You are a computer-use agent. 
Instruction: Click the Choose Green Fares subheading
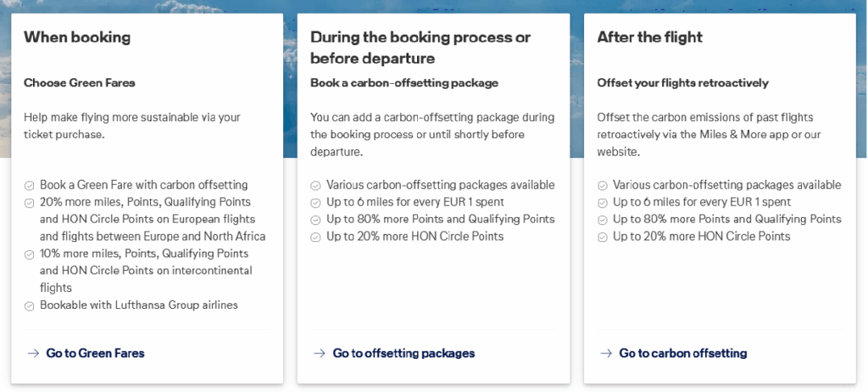point(80,83)
